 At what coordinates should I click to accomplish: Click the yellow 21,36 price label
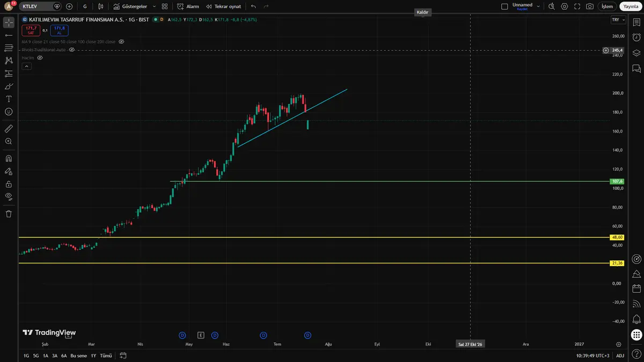tap(618, 263)
